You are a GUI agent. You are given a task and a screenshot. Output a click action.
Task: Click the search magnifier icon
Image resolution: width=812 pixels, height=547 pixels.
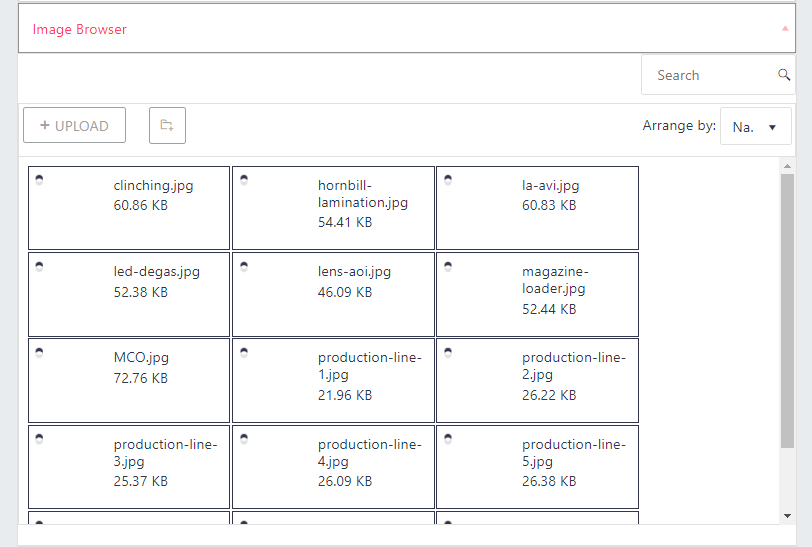click(x=784, y=75)
